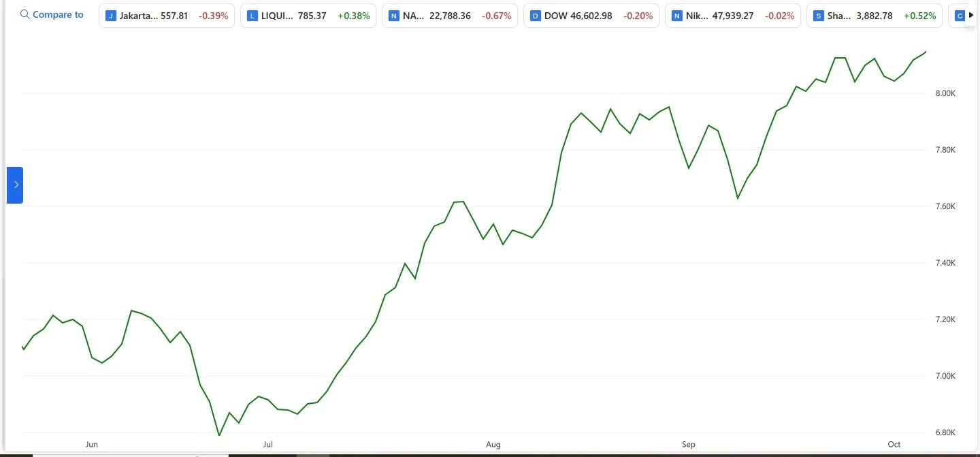The image size is (980, 457).
Task: Click the Sep label on time axis
Action: point(689,445)
